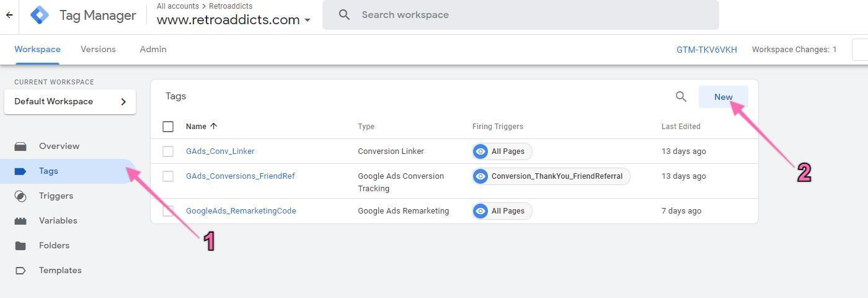
Task: Click the Type column header
Action: [366, 127]
